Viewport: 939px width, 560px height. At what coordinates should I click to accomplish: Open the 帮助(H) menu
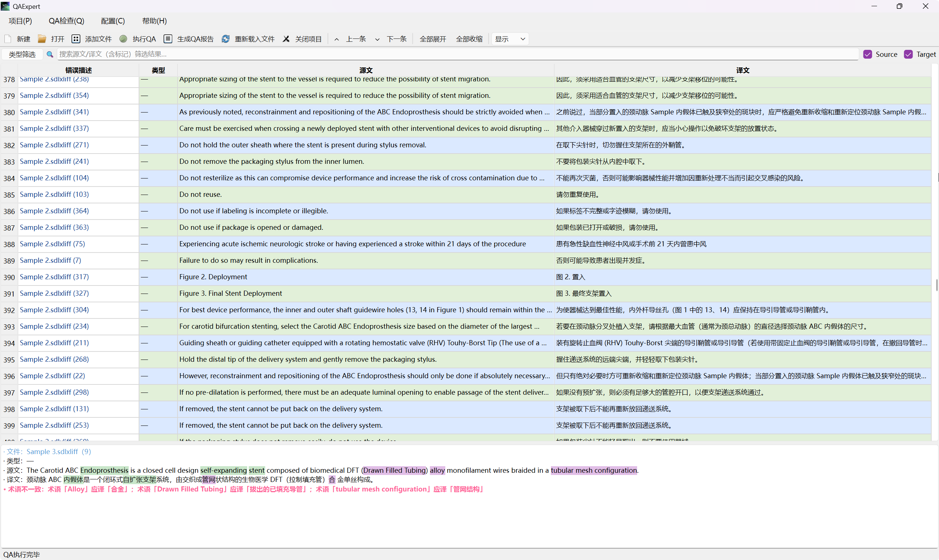(x=154, y=21)
